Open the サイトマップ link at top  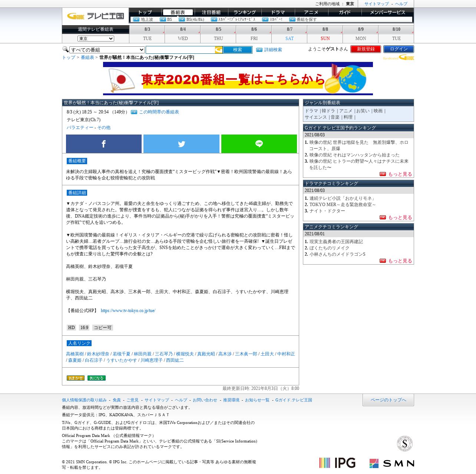click(x=377, y=4)
